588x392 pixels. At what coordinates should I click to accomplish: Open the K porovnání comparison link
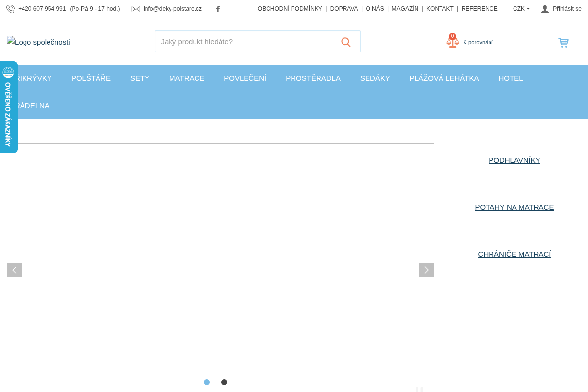click(478, 42)
